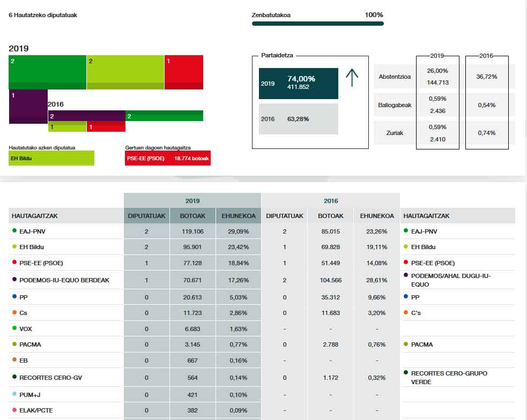Click the orange Cs dot in left column
This screenshot has width=527, height=420.
pos(14,312)
